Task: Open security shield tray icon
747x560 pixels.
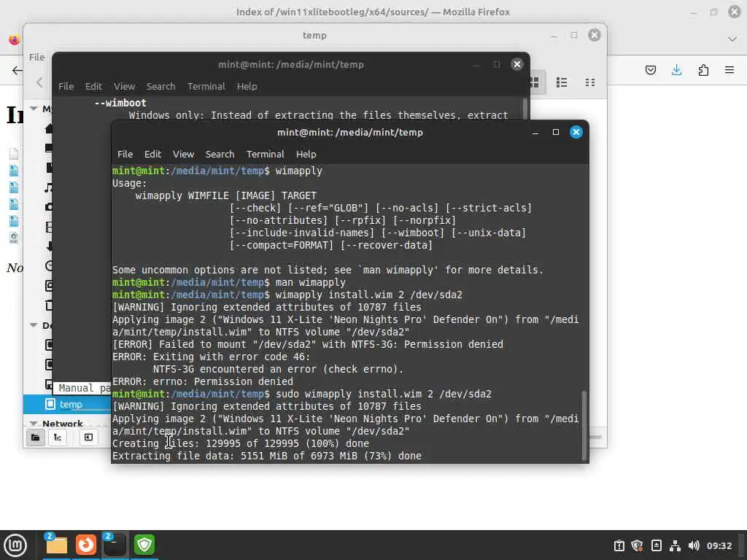Action: click(x=638, y=545)
